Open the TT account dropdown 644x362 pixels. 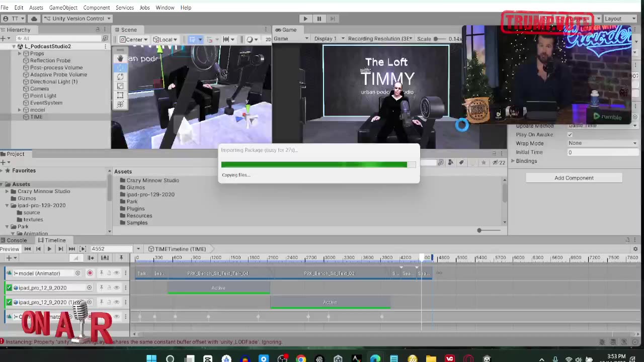tap(14, 19)
